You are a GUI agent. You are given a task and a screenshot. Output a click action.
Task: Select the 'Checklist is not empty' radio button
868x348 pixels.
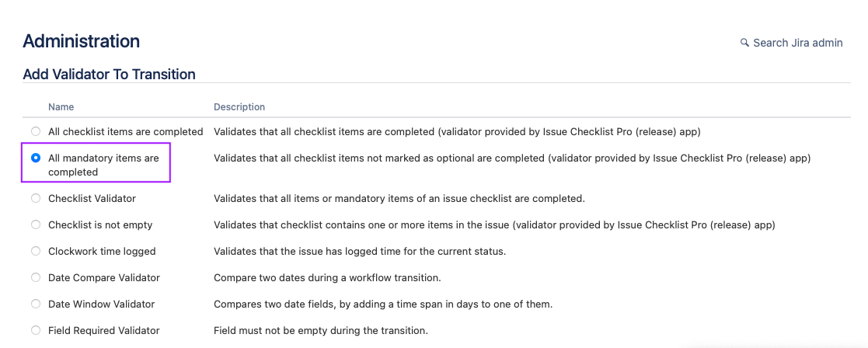pyautogui.click(x=36, y=224)
